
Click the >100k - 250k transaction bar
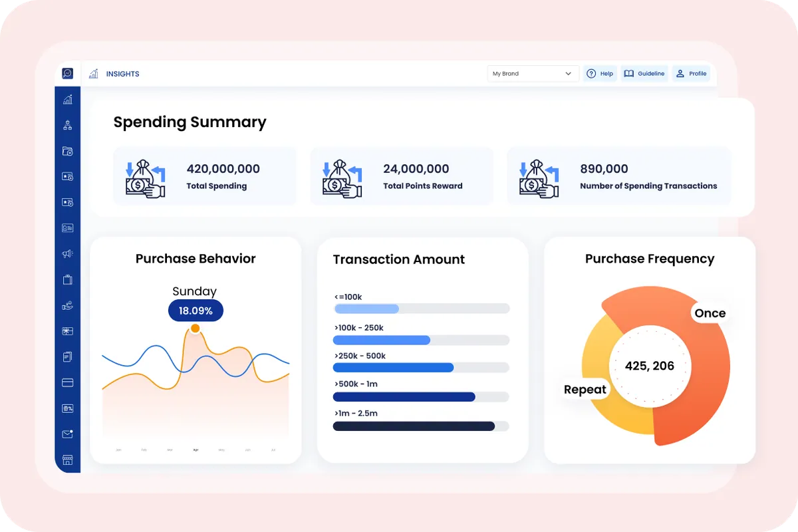pos(422,340)
